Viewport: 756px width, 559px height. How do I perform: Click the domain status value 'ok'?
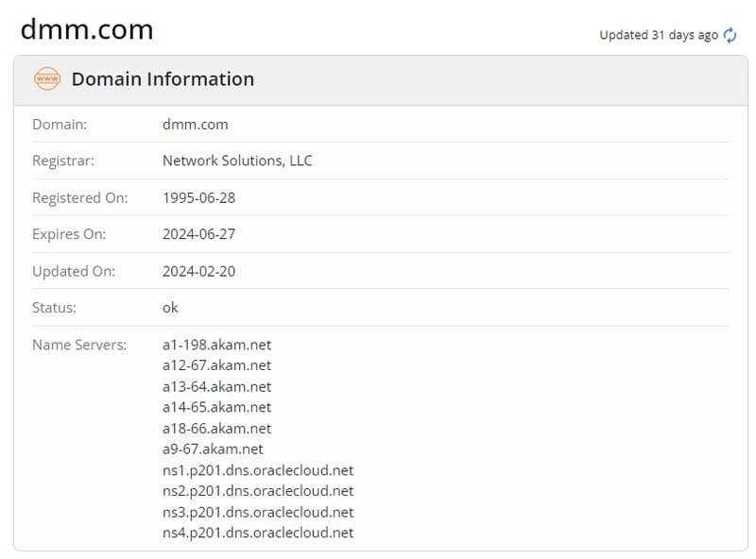coord(170,308)
